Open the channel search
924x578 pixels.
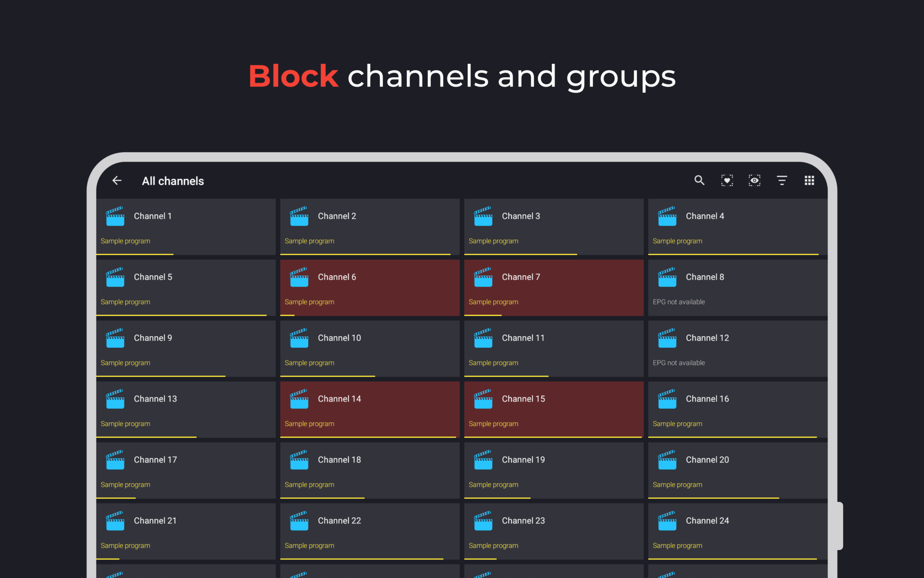699,180
